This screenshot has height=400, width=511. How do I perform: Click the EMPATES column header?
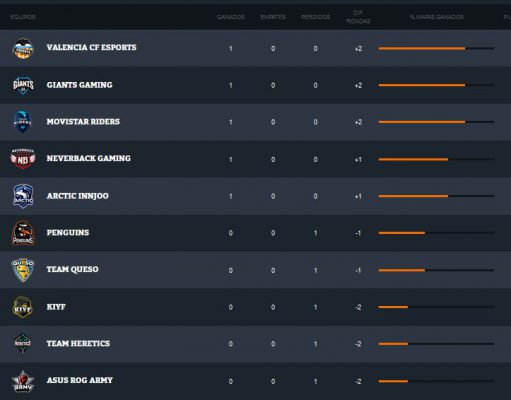coord(273,17)
